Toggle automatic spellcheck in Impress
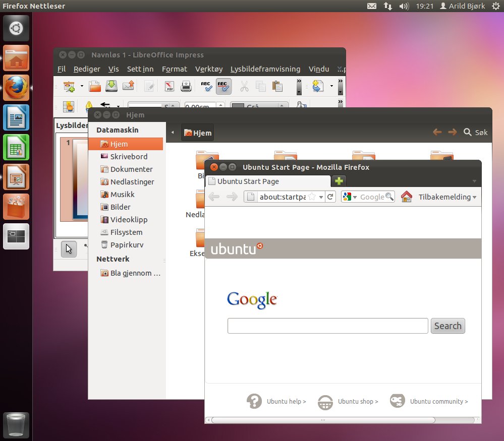The image size is (504, 441). pos(223,86)
